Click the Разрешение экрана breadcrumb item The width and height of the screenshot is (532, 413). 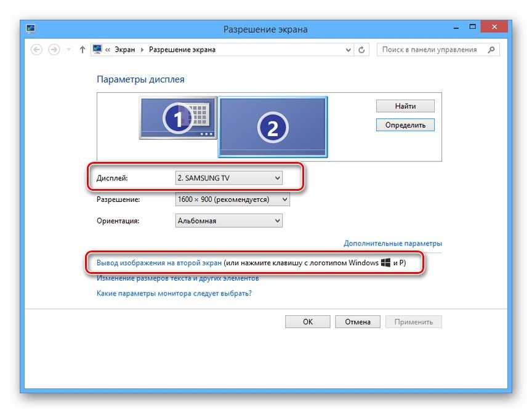[x=182, y=50]
